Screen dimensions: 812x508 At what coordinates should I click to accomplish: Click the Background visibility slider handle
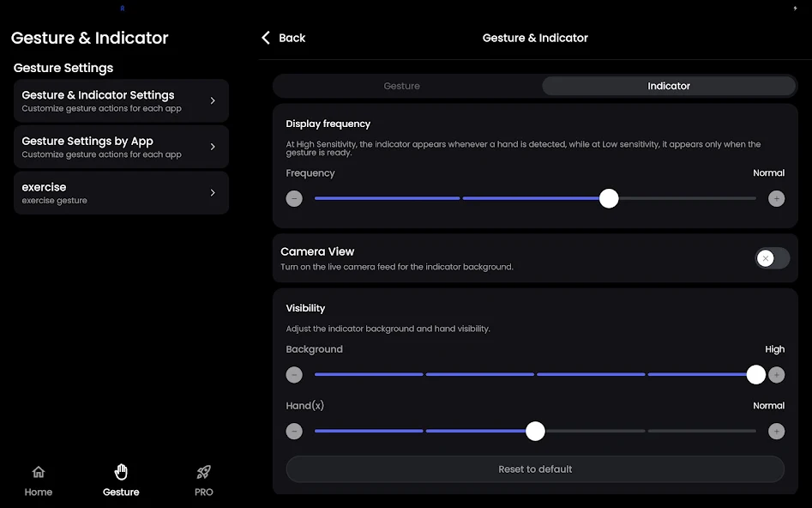755,375
